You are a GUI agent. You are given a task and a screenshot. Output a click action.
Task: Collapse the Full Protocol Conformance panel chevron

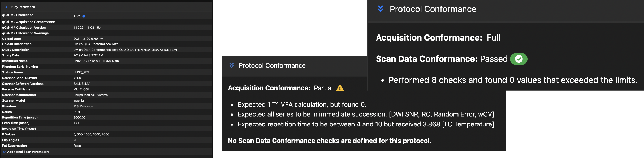point(380,9)
